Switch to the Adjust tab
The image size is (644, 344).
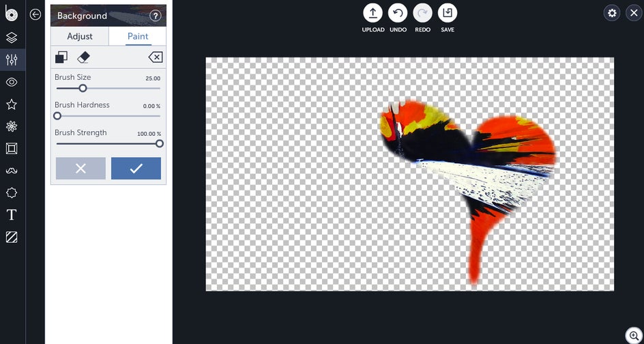point(80,36)
